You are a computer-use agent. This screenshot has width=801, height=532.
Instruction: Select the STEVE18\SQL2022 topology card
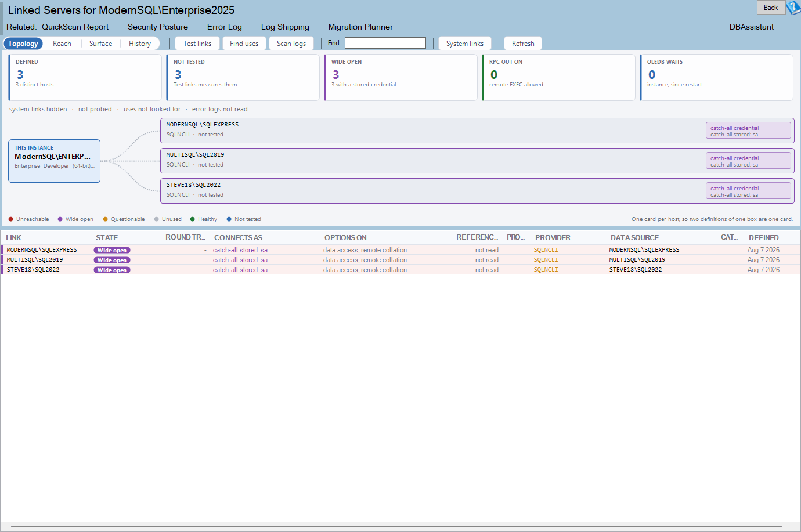click(x=477, y=191)
